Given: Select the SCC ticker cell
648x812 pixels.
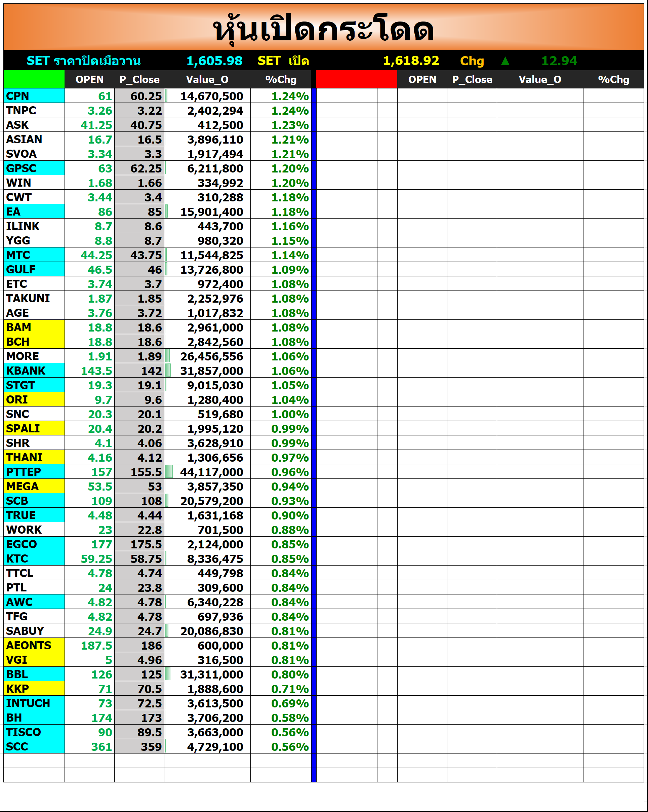Looking at the screenshot, I should click(34, 746).
